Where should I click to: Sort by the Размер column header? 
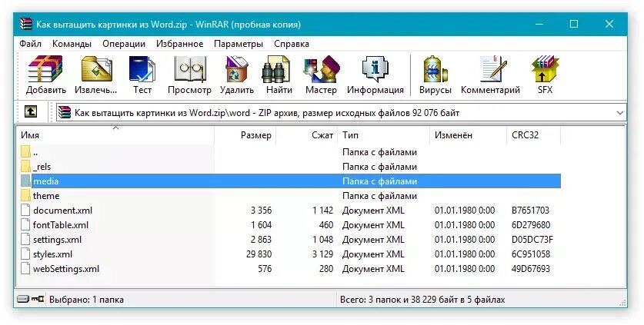245,135
